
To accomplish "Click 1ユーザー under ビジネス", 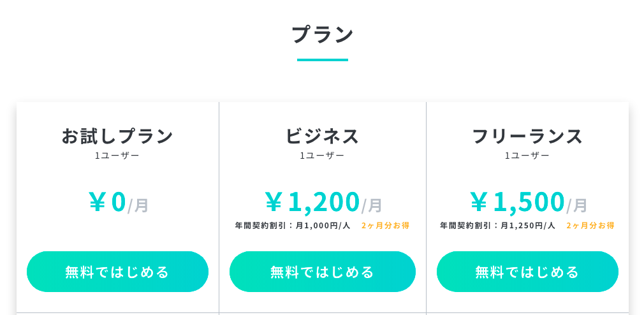I will 322,156.
